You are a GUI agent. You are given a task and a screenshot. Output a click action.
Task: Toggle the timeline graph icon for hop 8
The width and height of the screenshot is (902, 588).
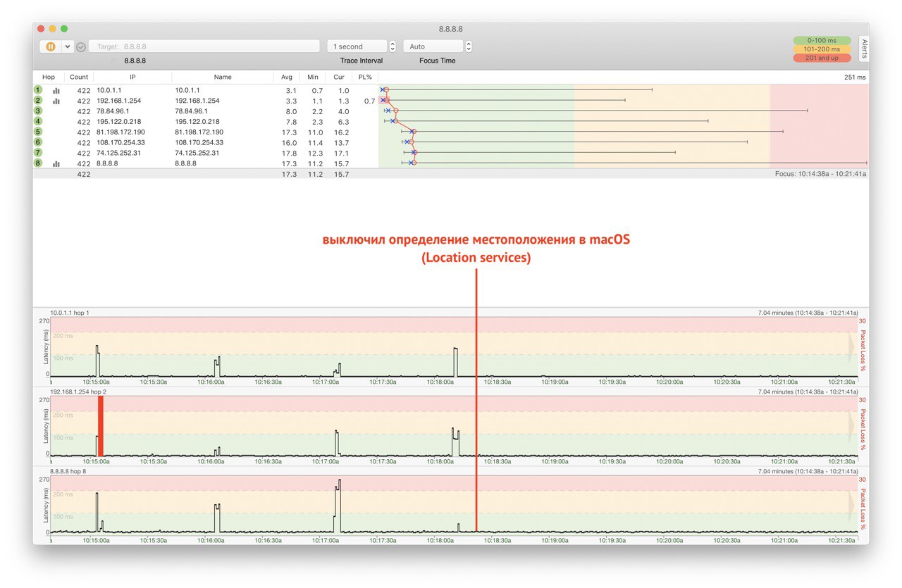click(56, 163)
